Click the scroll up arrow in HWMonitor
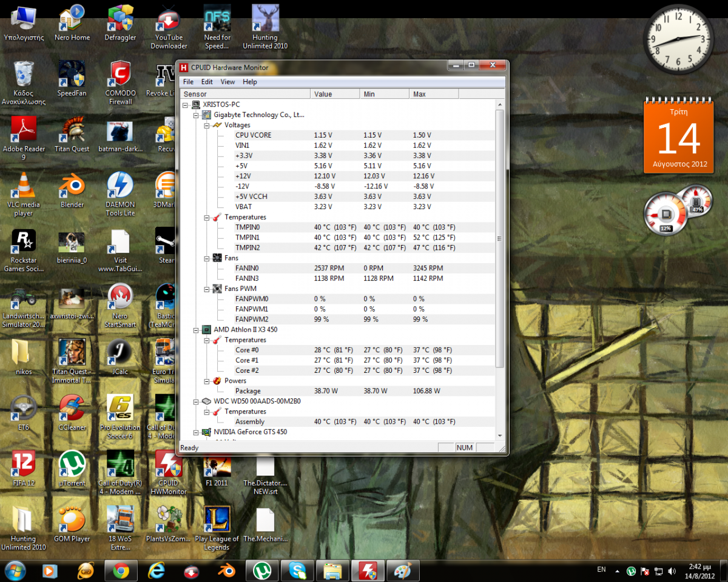 click(500, 104)
